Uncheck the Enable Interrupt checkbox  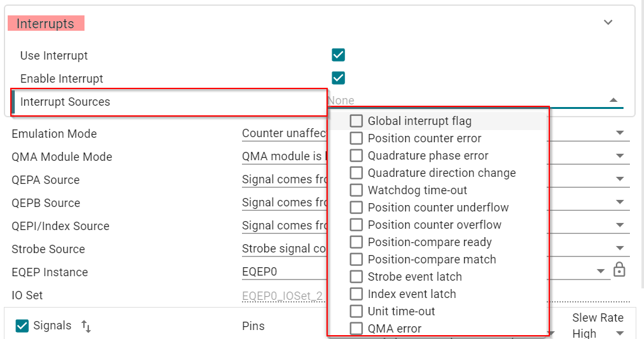tap(339, 78)
